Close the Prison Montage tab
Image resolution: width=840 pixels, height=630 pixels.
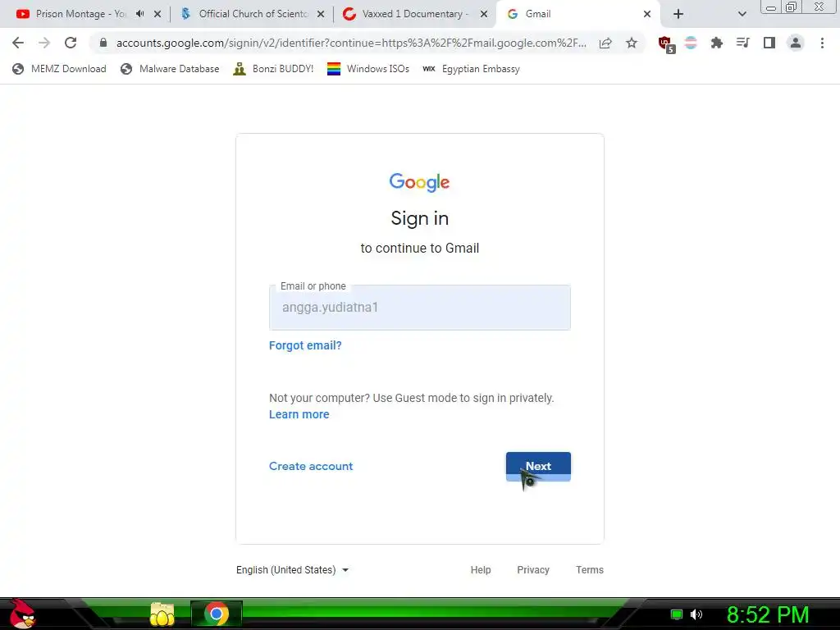(157, 14)
